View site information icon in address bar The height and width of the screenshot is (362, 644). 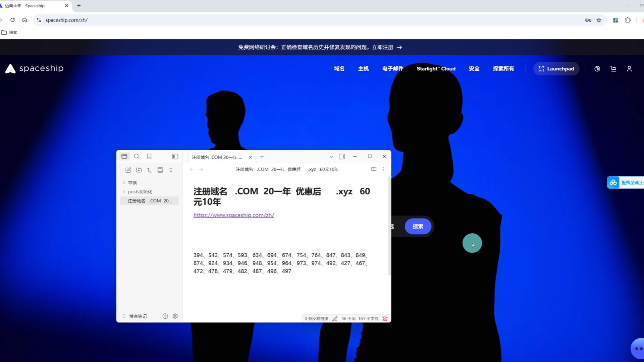click(x=39, y=20)
